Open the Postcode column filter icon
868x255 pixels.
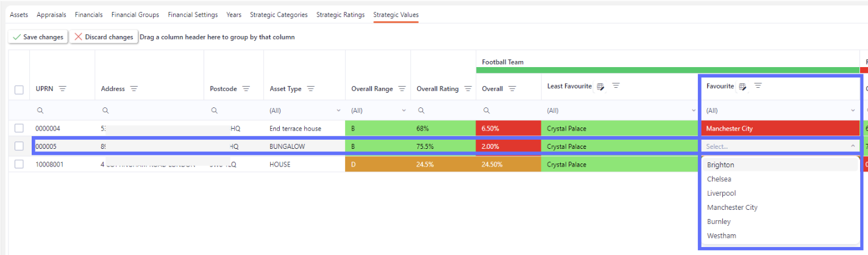[246, 89]
